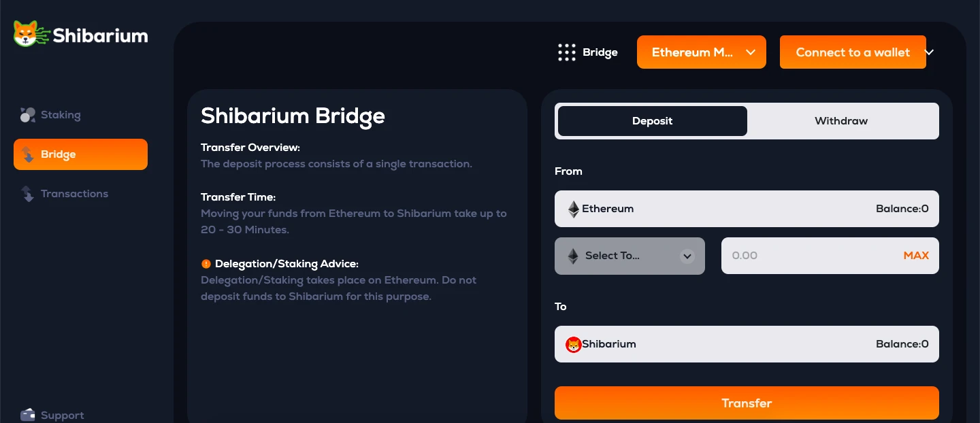This screenshot has width=980, height=423.
Task: Open Transactions in the sidebar menu
Action: pyautogui.click(x=74, y=194)
